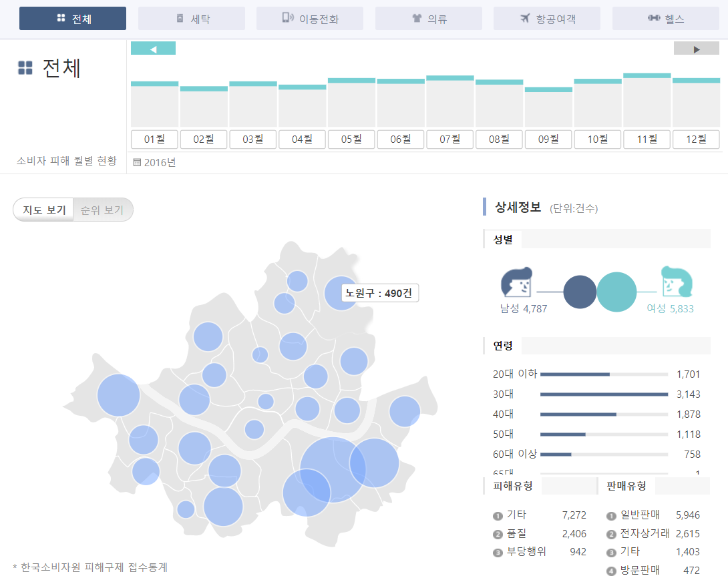Select the 전체 category tab
This screenshot has width=728, height=584.
click(x=72, y=19)
